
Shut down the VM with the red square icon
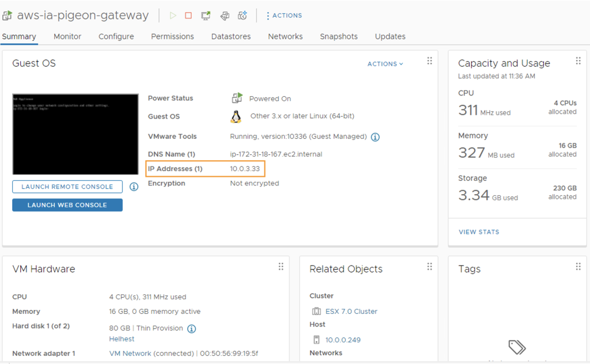click(188, 16)
